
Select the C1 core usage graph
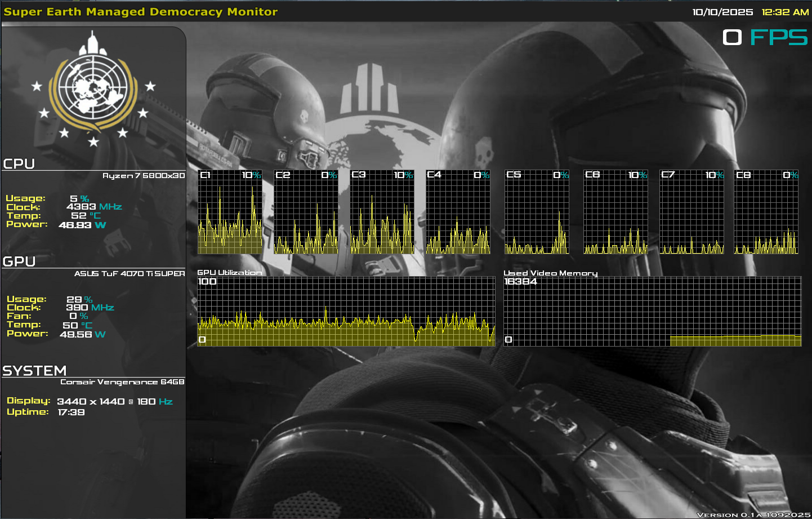pyautogui.click(x=230, y=212)
